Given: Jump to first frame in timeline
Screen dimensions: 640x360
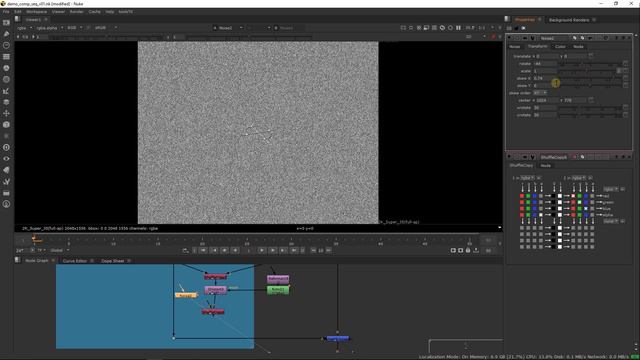Looking at the screenshot, I should click(203, 250).
